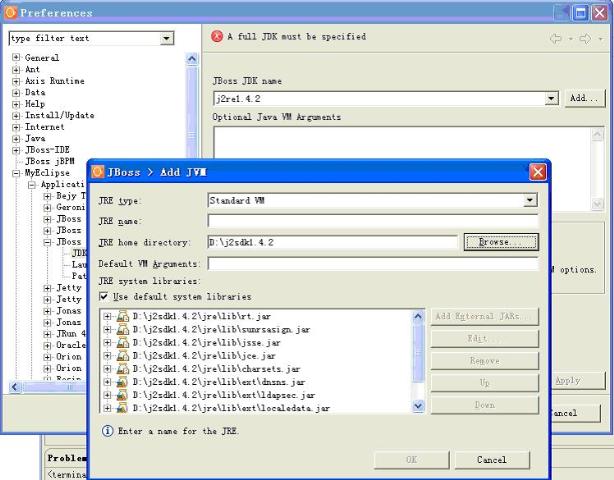Click the jar icon for jsse.jar
614x480 pixels.
tap(122, 343)
